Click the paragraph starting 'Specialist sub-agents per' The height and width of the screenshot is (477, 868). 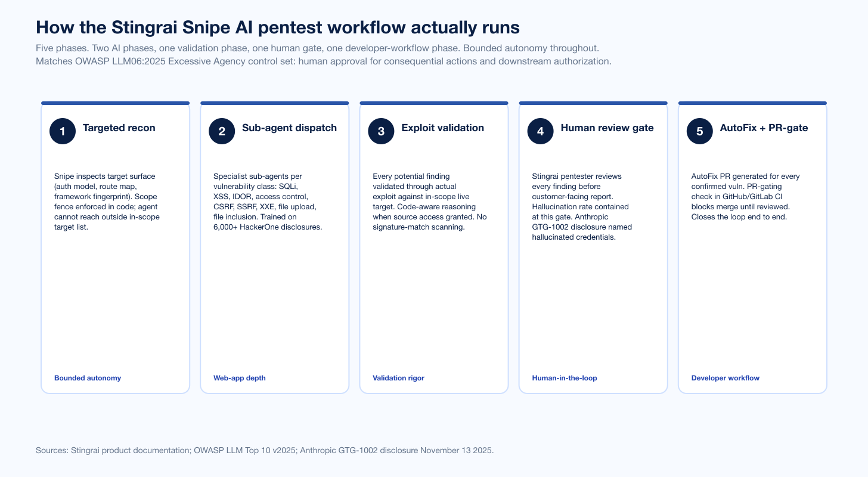(x=268, y=202)
